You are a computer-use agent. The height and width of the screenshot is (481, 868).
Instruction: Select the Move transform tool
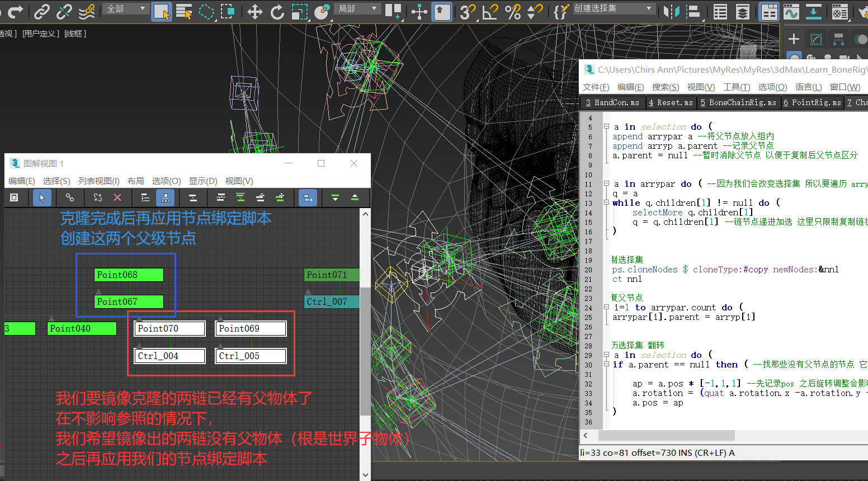[254, 12]
